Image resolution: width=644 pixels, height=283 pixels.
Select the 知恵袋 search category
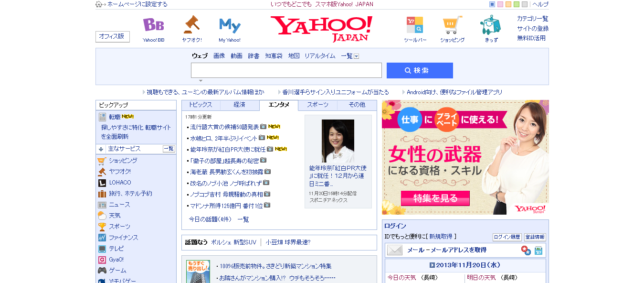pyautogui.click(x=274, y=56)
